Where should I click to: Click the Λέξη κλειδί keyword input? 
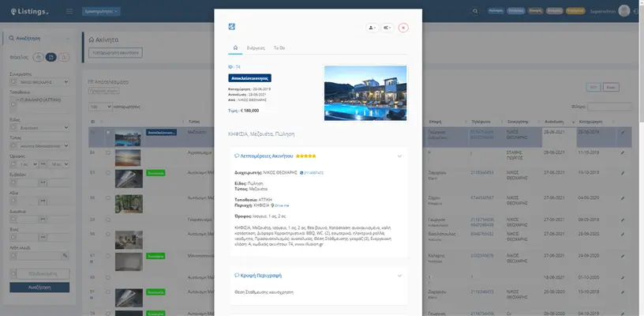(x=39, y=256)
